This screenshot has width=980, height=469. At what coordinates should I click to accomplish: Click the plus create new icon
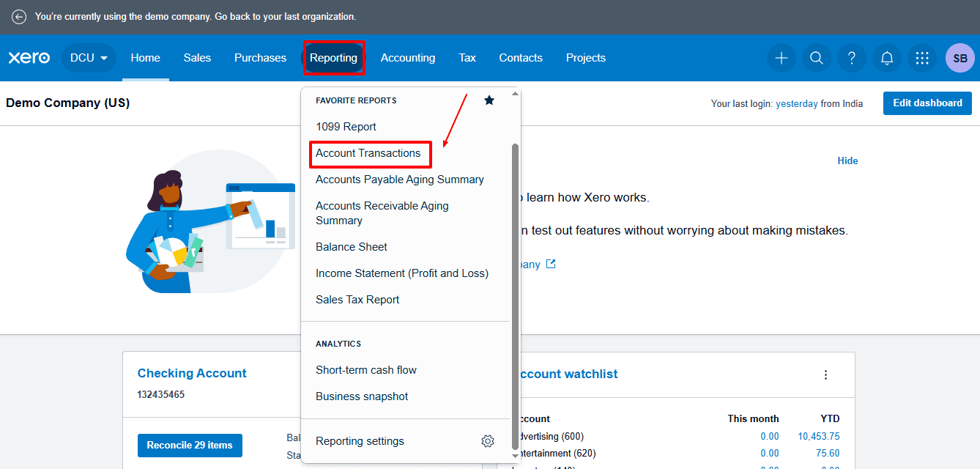point(782,58)
